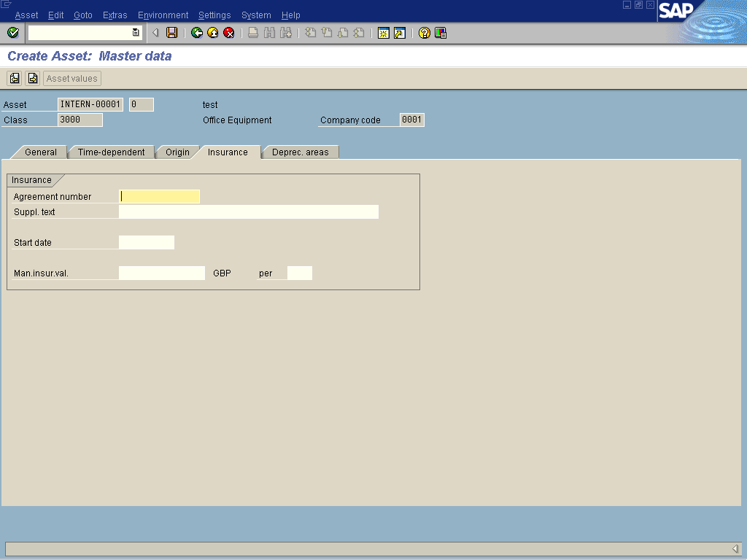Cancel with the red X icon

click(x=229, y=33)
